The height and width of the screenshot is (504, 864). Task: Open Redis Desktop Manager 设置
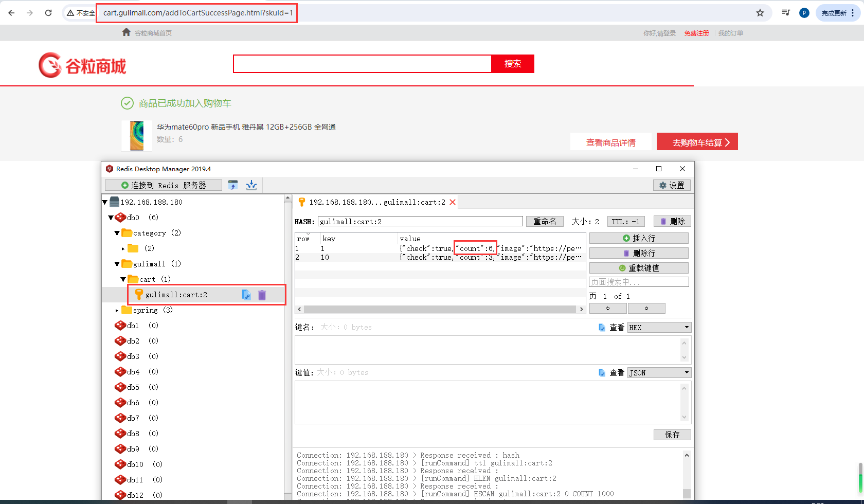[x=672, y=185]
